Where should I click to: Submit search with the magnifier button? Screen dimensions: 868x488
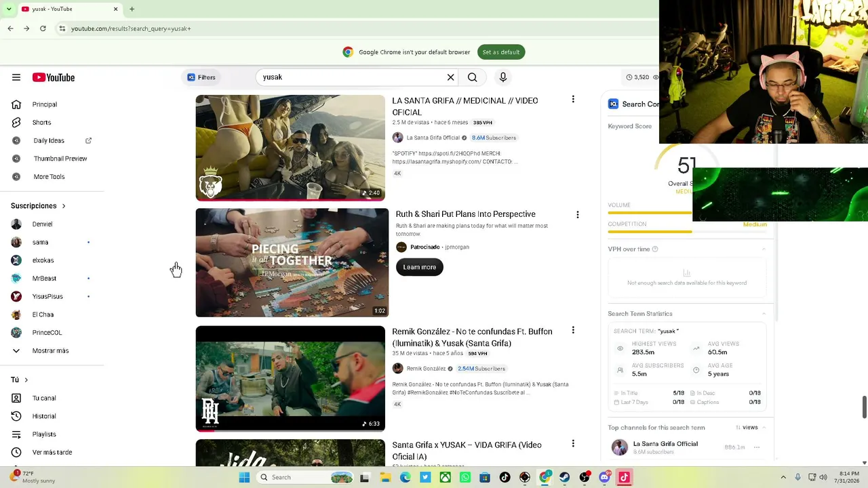[x=473, y=77]
